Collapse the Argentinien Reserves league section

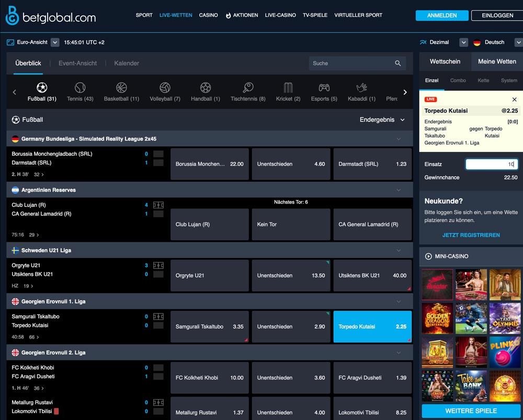(x=399, y=190)
